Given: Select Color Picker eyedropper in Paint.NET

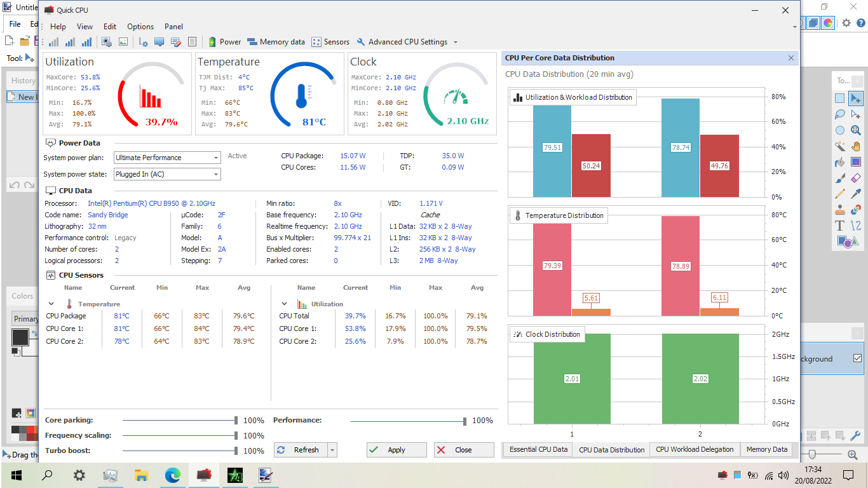Looking at the screenshot, I should (856, 194).
